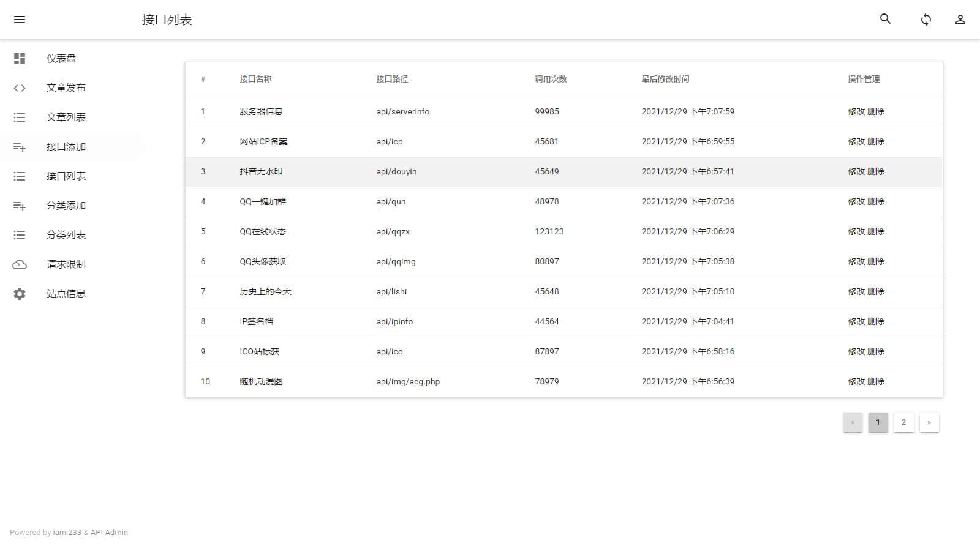The height and width of the screenshot is (551, 980).
Task: Click the 历史上的今天 name cell
Action: (x=265, y=291)
